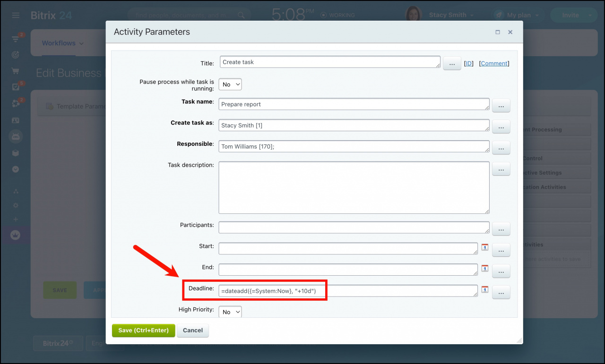
Task: Open the Comment link near Title
Action: coord(494,63)
